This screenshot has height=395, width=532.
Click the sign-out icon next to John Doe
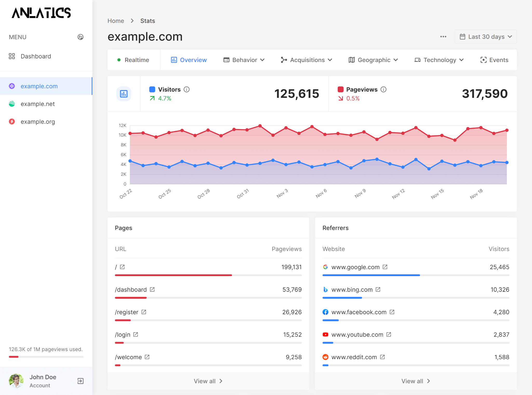tap(80, 381)
